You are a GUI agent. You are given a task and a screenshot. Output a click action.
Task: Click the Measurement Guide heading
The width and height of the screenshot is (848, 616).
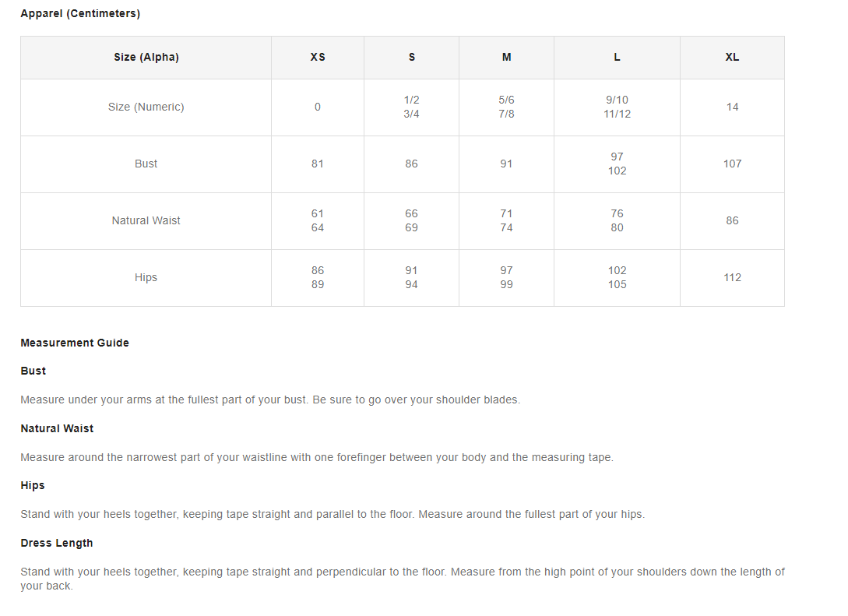75,343
